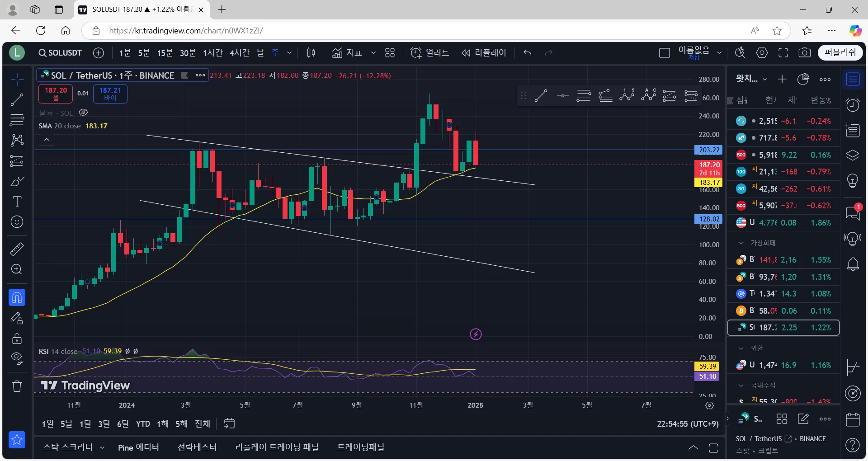Viewport: 868px width, 461px height.
Task: Open go-to-date calendar icon
Action: point(229,424)
